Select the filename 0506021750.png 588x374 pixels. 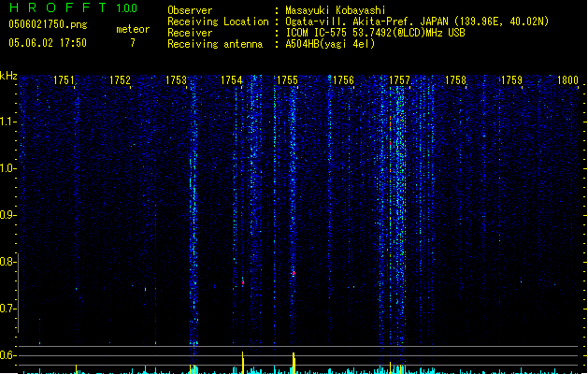click(48, 25)
